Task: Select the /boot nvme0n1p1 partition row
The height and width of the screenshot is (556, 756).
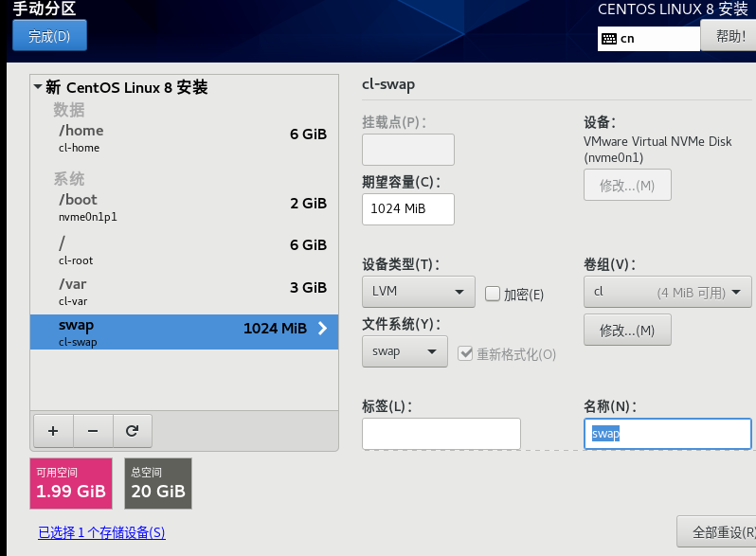Action: (x=184, y=207)
